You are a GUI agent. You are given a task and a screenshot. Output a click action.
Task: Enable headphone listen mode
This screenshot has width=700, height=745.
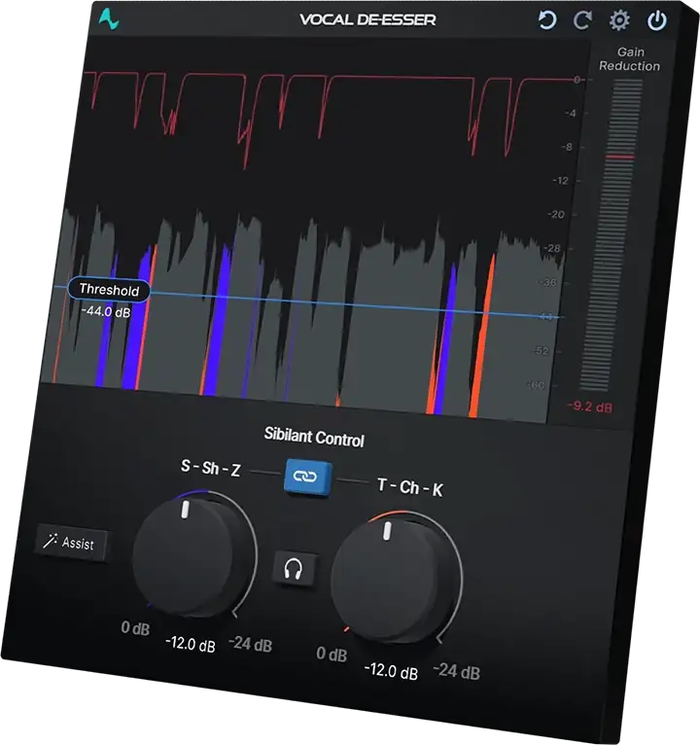294,568
